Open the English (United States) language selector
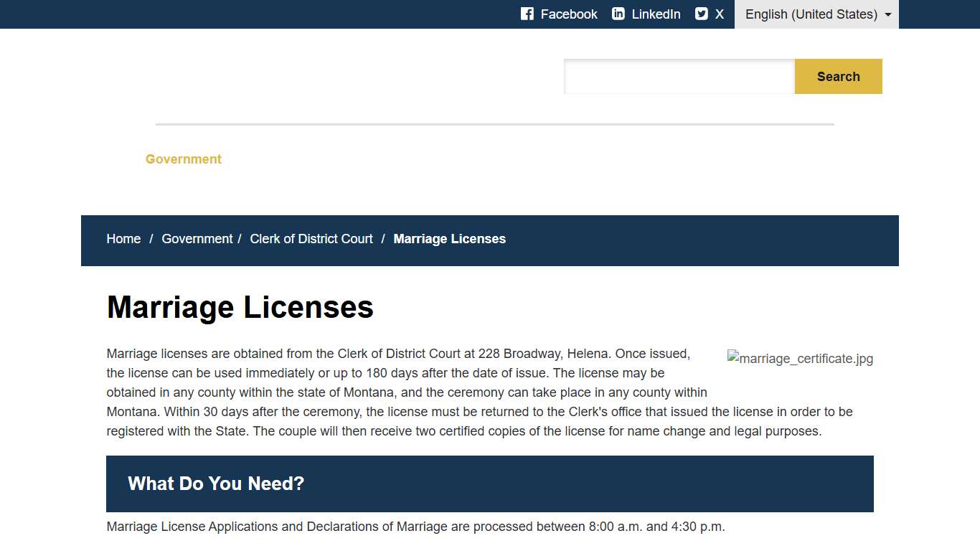Viewport: 980px width, 551px height. pos(810,14)
